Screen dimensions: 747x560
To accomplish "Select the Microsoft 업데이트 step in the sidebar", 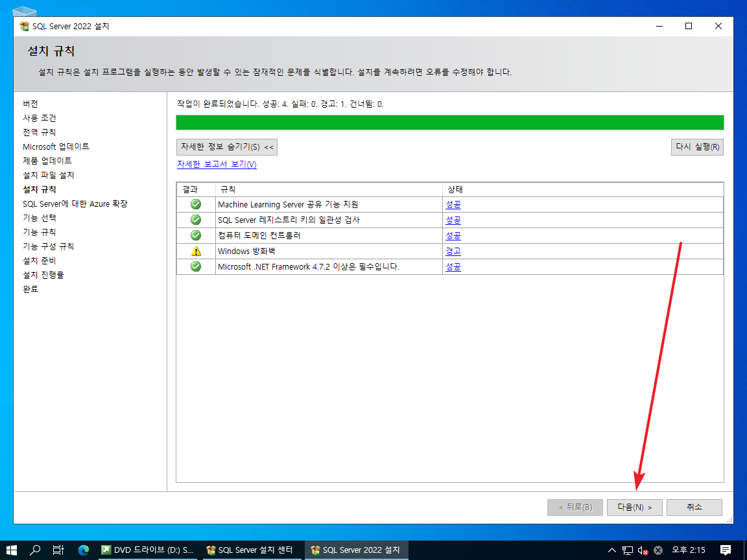I will pos(56,146).
